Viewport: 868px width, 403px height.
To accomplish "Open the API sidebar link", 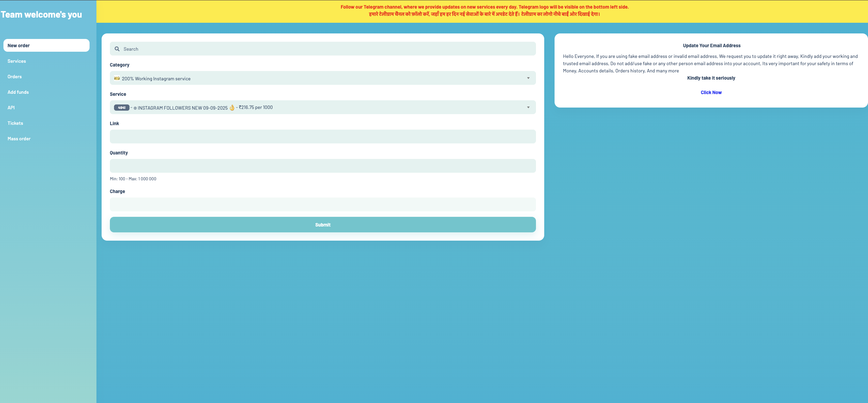I will click(11, 108).
